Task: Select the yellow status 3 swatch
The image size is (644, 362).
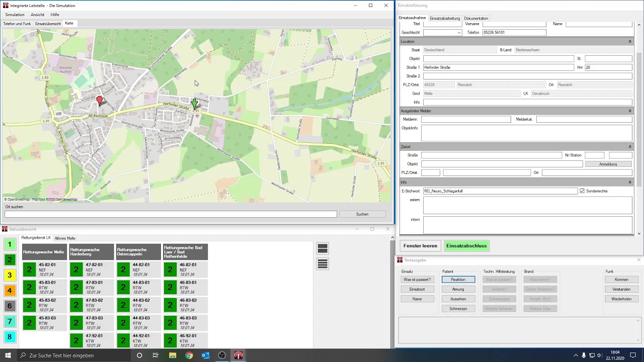Action: coord(9,275)
